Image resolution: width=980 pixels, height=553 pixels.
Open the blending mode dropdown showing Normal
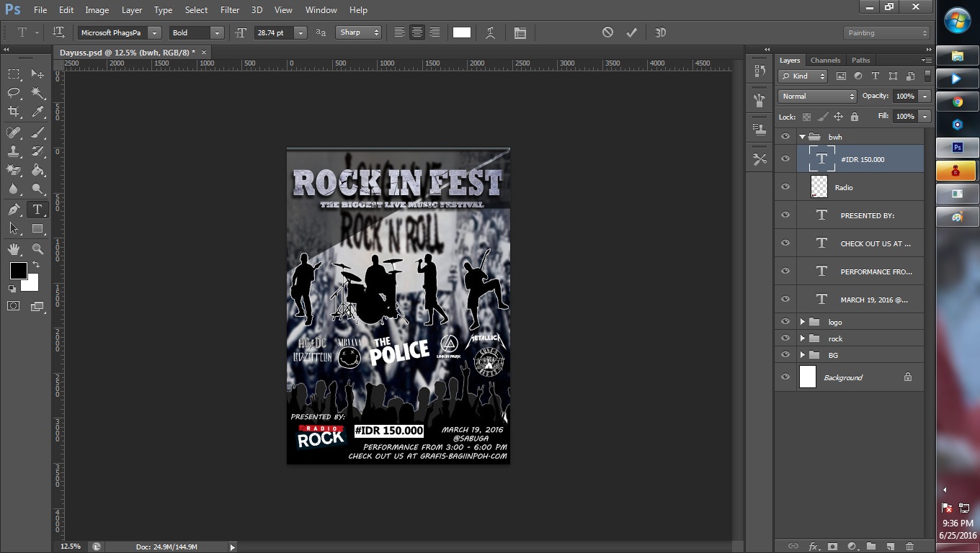(816, 96)
